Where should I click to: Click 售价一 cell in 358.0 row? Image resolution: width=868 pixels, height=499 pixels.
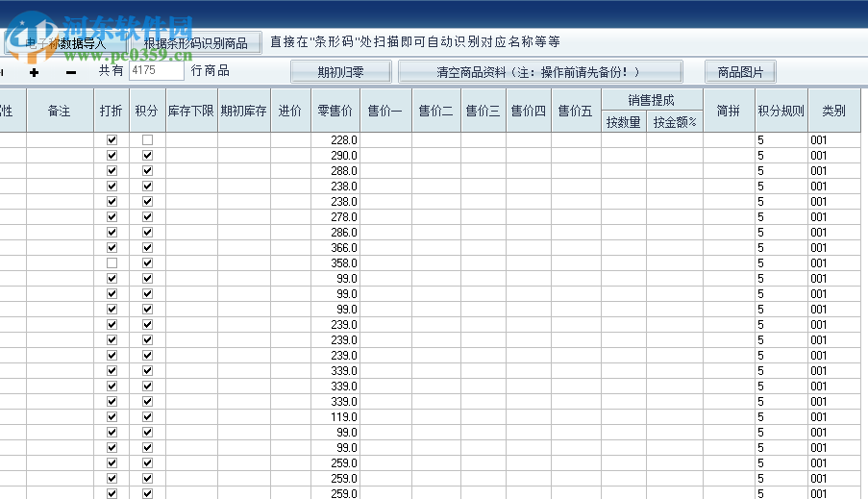385,263
